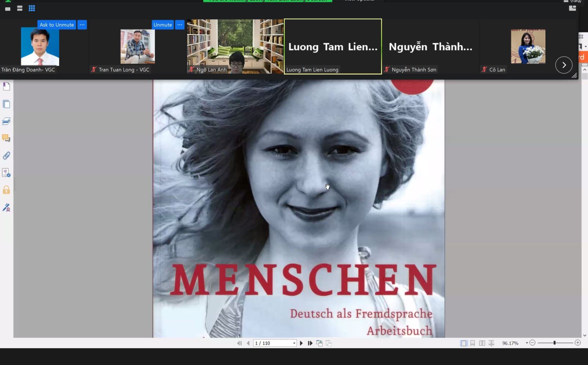
Task: Jump to last page of PDF
Action: click(x=310, y=343)
